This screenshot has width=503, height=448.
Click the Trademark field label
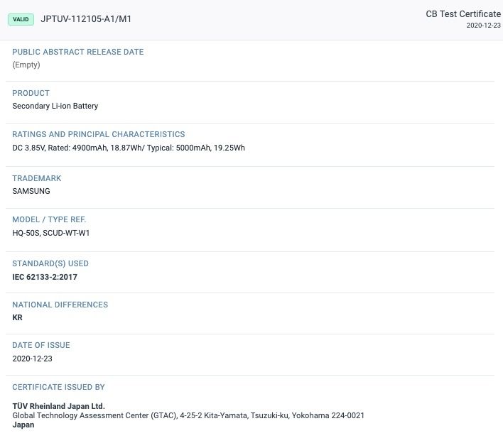click(36, 178)
